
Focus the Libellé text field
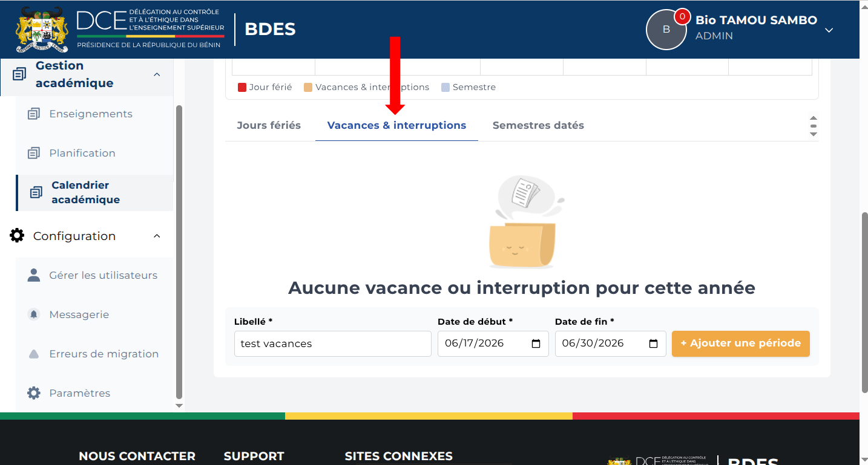(x=333, y=343)
